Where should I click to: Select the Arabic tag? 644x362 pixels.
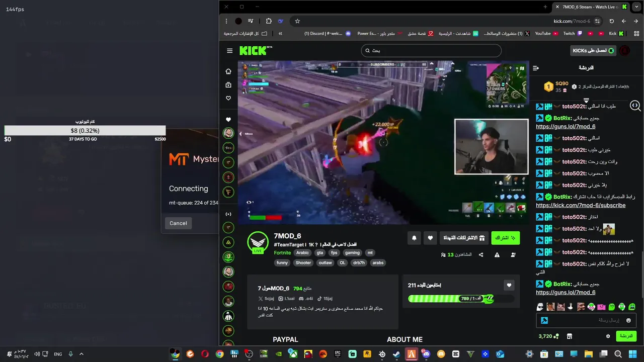[x=302, y=253]
